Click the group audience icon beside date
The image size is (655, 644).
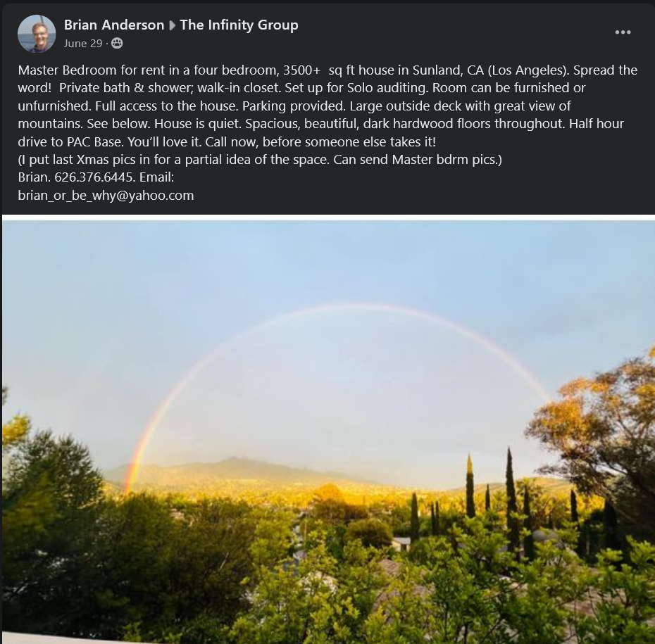pyautogui.click(x=117, y=43)
